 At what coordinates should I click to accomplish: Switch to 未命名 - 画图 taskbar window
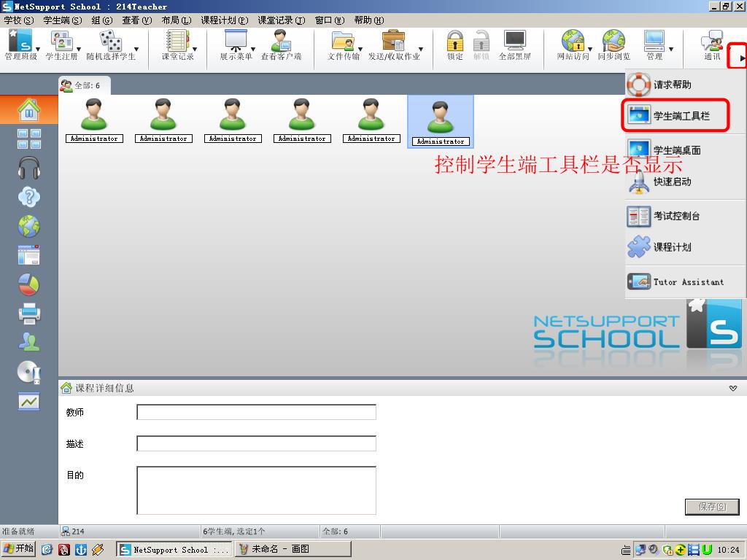293,549
